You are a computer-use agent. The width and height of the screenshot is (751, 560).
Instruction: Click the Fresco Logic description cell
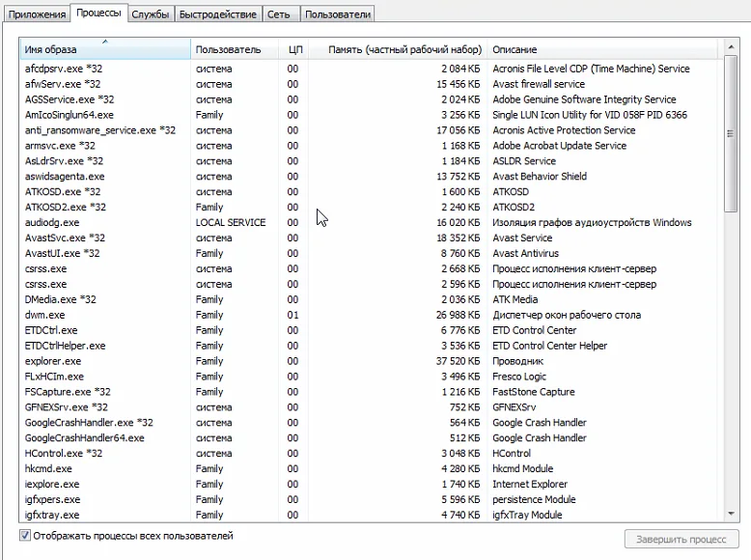point(519,376)
